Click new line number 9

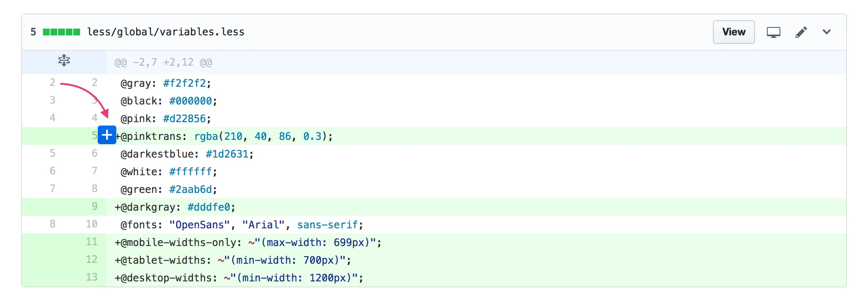tap(94, 206)
